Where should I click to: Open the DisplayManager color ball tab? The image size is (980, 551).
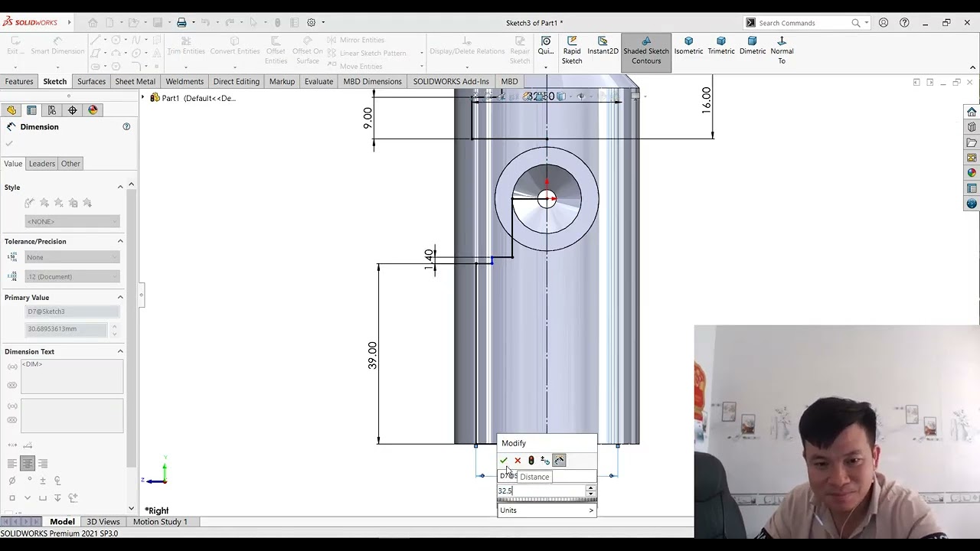tap(93, 110)
